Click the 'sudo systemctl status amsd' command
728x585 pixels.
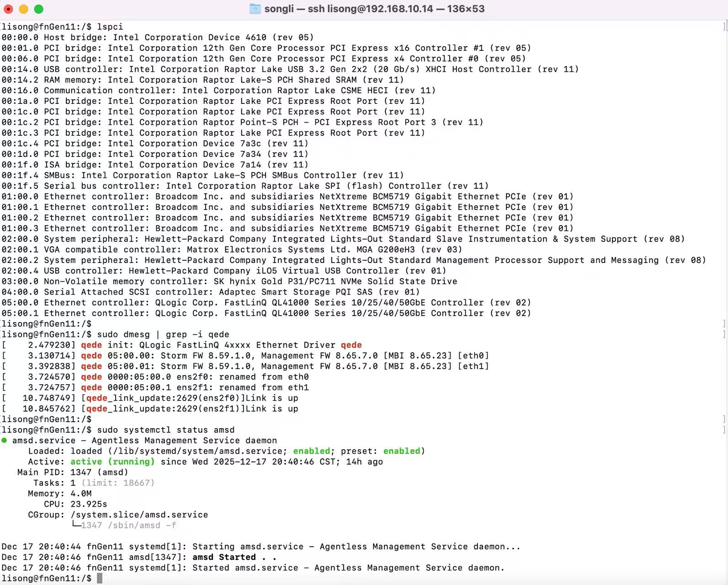[x=166, y=430]
